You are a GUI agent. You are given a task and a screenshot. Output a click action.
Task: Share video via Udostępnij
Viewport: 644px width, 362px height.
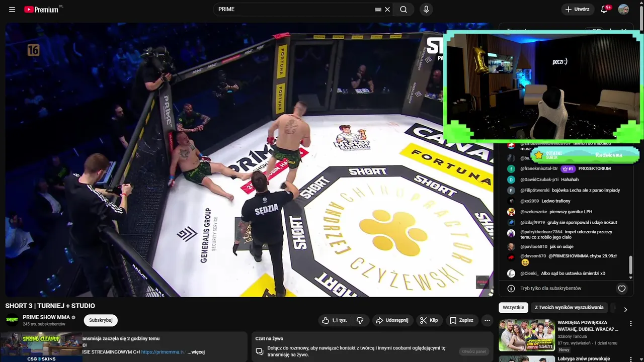(392, 320)
